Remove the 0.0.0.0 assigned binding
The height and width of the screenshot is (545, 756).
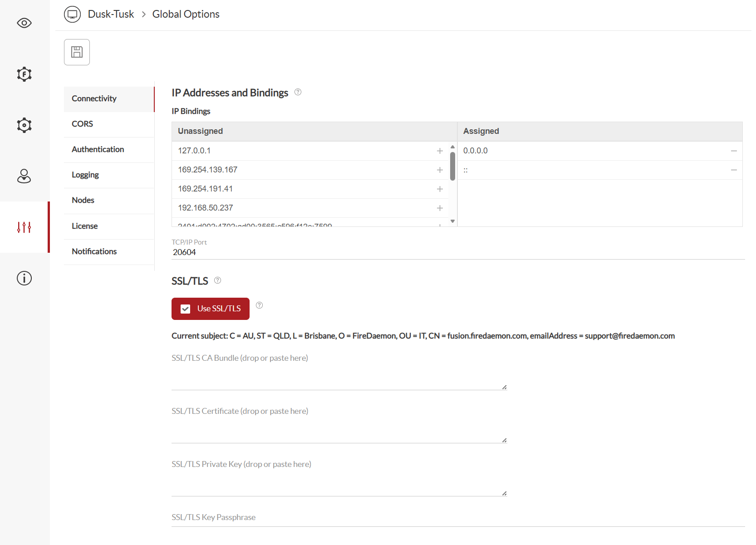(734, 150)
